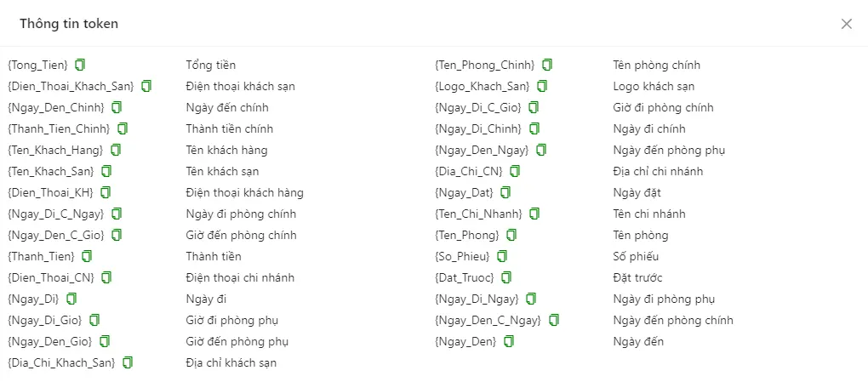Copy the {Dia_Chi_CN} token

click(516, 171)
